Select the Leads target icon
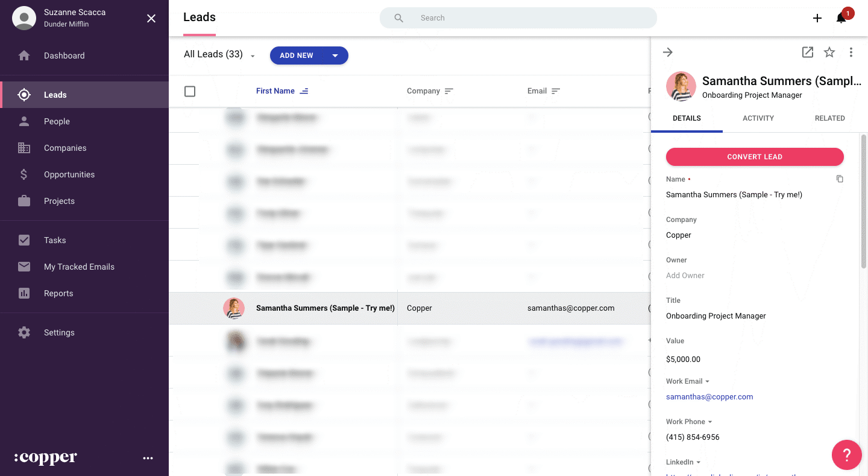 pos(24,95)
